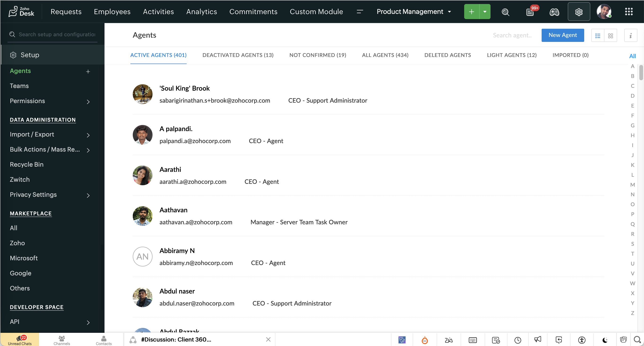This screenshot has width=644, height=346.
Task: Click the Setup gear icon in the top bar
Action: (x=579, y=12)
